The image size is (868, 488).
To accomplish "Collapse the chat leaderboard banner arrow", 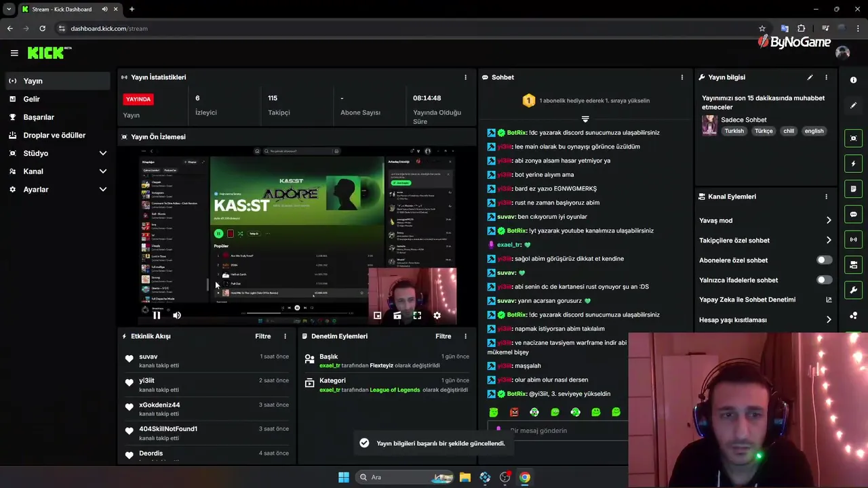I will click(585, 119).
